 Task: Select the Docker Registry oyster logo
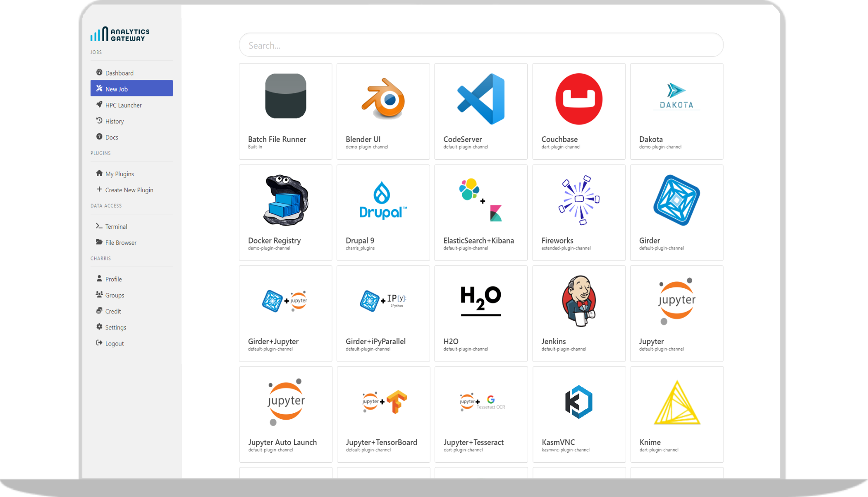[286, 200]
